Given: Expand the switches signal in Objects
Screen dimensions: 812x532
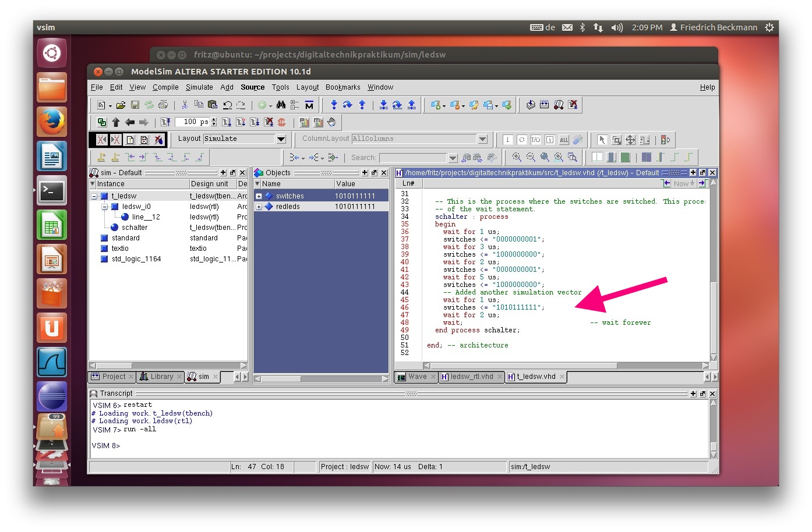Looking at the screenshot, I should [x=259, y=196].
